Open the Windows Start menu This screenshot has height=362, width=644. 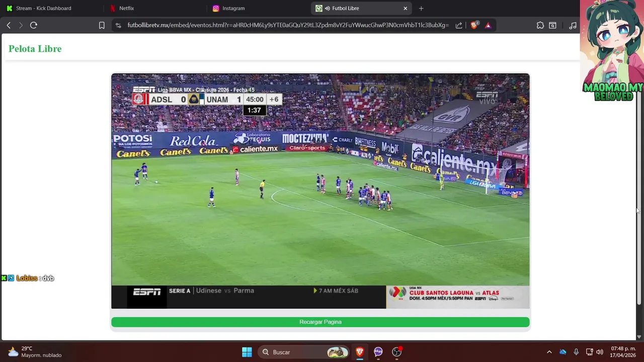(x=247, y=352)
